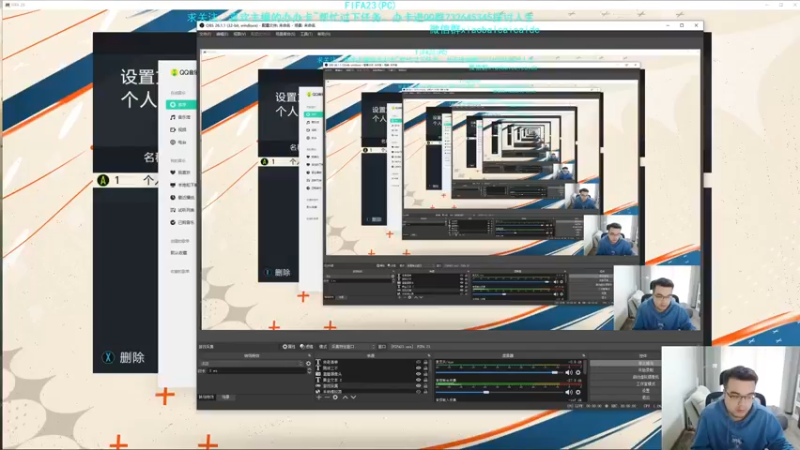Pop out the scene transitions dock header icon
800x450 pixels.
[x=309, y=356]
